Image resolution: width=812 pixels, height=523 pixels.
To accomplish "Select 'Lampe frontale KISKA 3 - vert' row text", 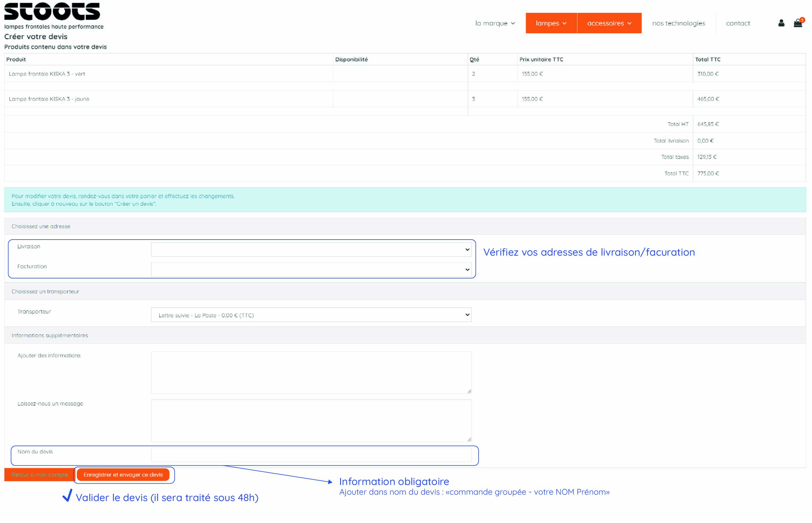I will (x=47, y=74).
